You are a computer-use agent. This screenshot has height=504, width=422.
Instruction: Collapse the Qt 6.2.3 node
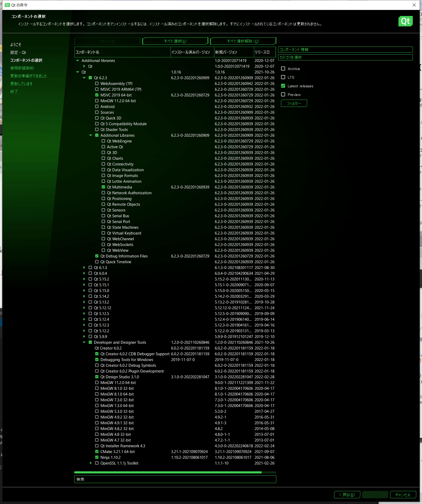point(84,78)
